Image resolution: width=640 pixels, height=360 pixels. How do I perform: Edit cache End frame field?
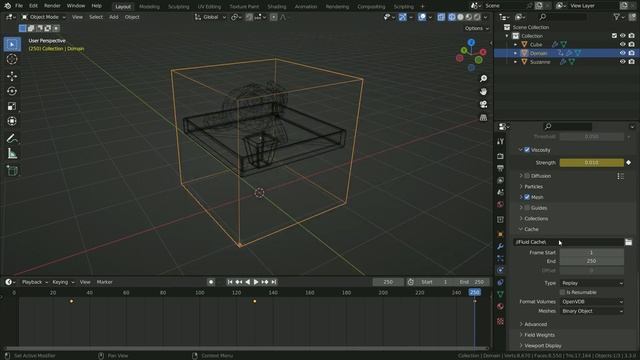(591, 261)
